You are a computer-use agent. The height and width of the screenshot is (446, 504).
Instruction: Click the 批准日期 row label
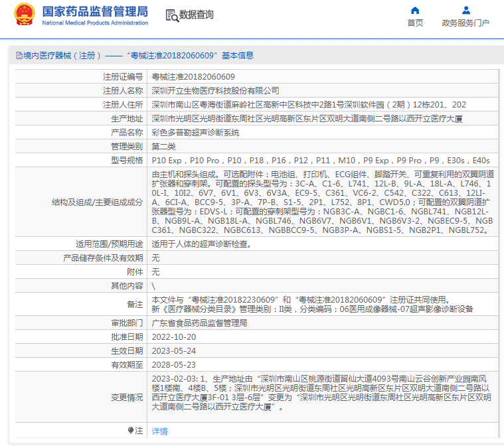tap(127, 336)
